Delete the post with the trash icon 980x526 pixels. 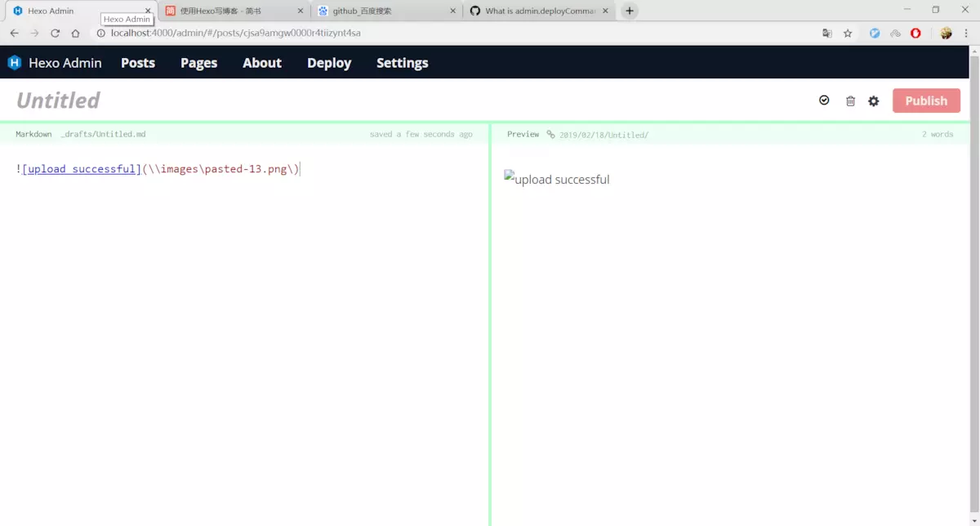point(850,101)
